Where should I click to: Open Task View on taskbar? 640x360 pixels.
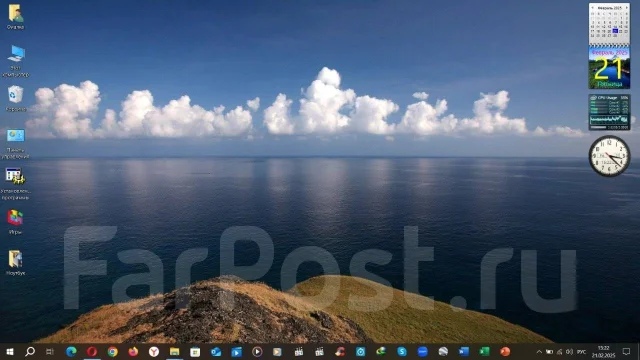[50, 351]
